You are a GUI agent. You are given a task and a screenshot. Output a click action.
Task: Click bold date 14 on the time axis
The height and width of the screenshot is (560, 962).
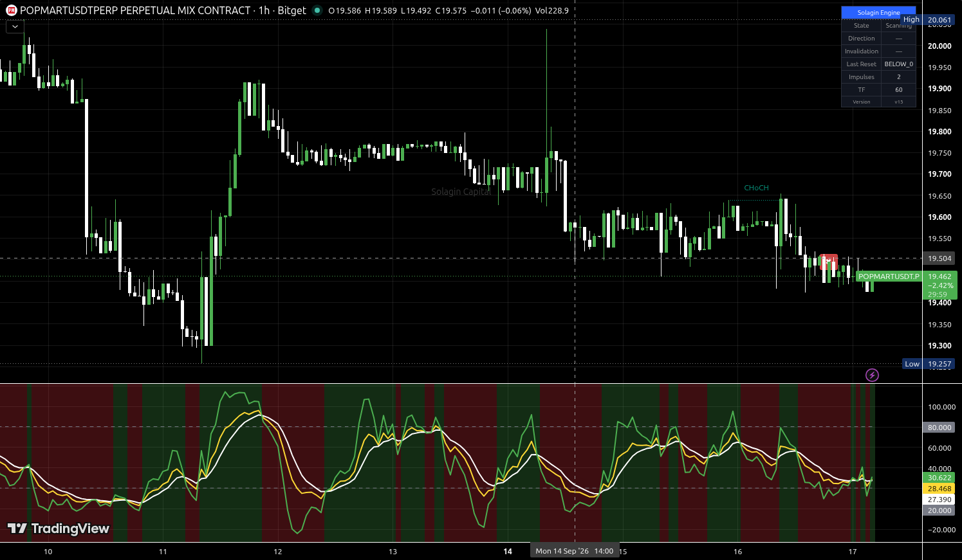coord(508,552)
